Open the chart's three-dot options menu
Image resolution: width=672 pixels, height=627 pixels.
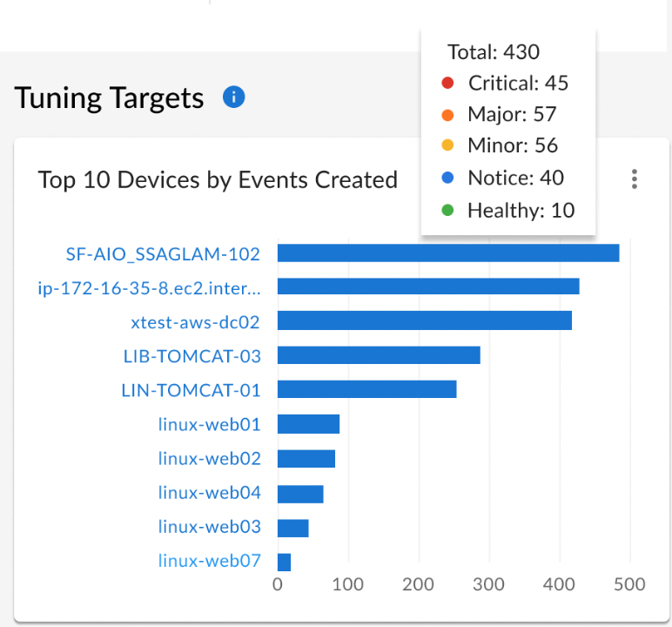(635, 179)
